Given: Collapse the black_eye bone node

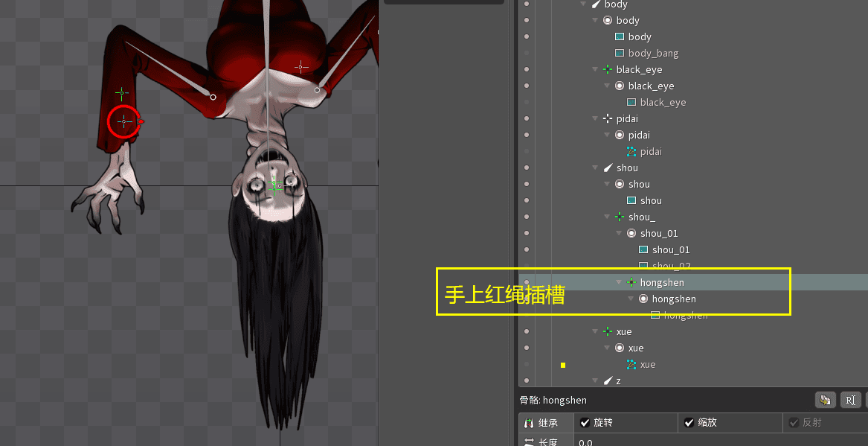Looking at the screenshot, I should click(x=595, y=69).
